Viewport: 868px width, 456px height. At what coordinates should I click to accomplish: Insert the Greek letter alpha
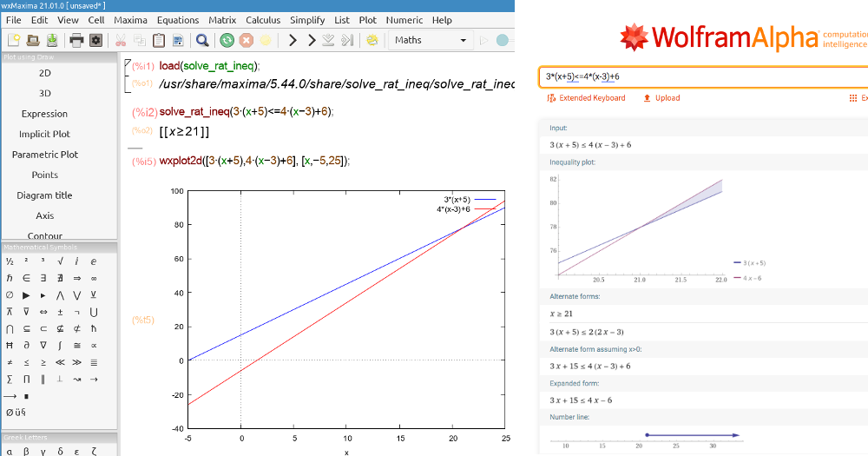pos(10,451)
